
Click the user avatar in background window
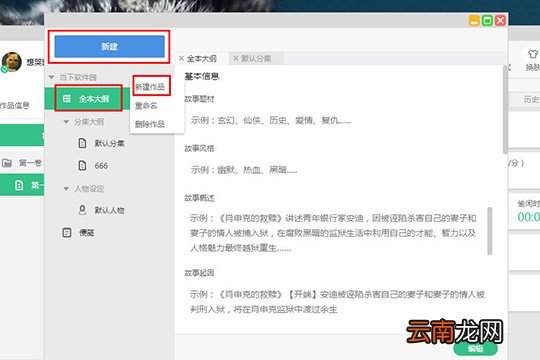coord(12,62)
